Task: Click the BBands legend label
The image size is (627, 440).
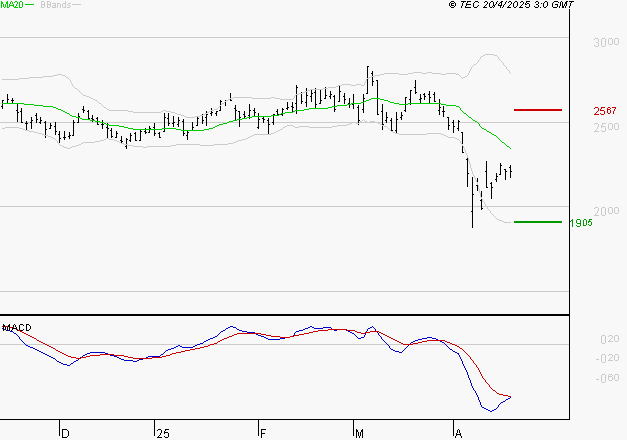Action: point(56,5)
